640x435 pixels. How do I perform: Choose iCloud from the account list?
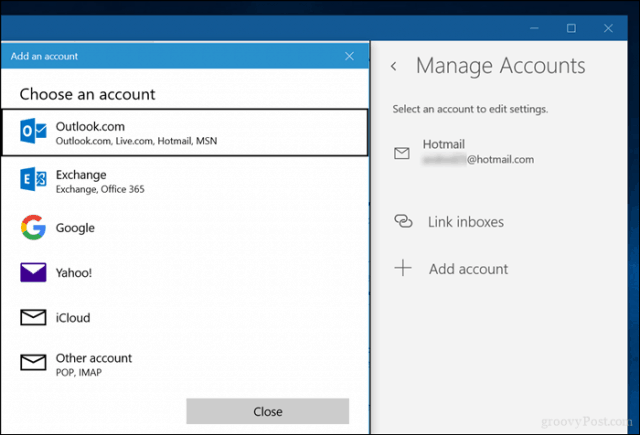tap(185, 317)
